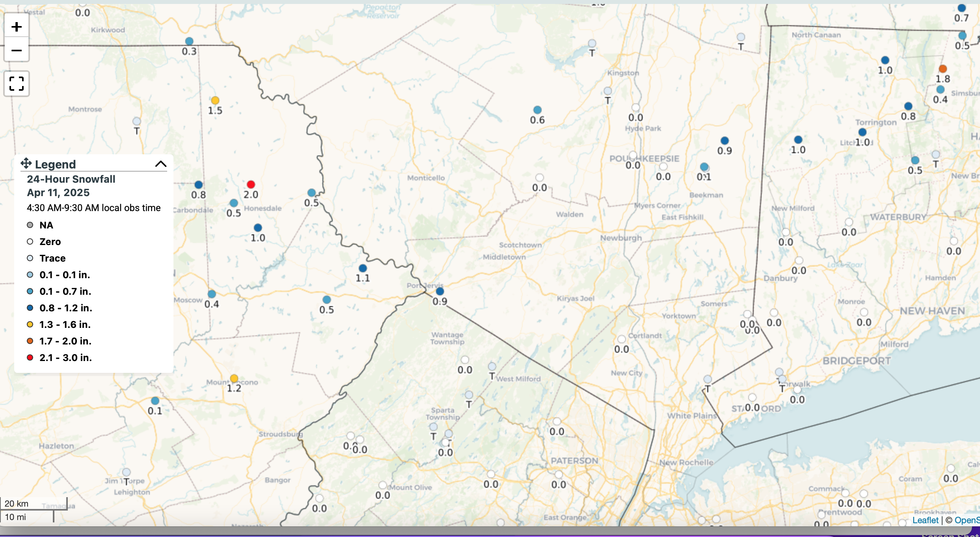Screen dimensions: 980x537
Task: Select the 0.0 marker near Hyde Park
Action: [635, 107]
